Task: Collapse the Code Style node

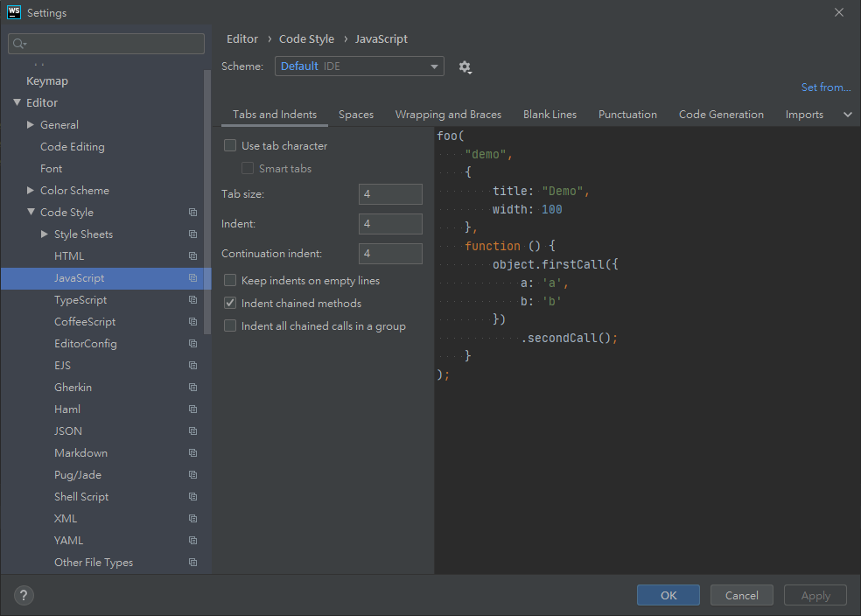Action: pos(31,213)
